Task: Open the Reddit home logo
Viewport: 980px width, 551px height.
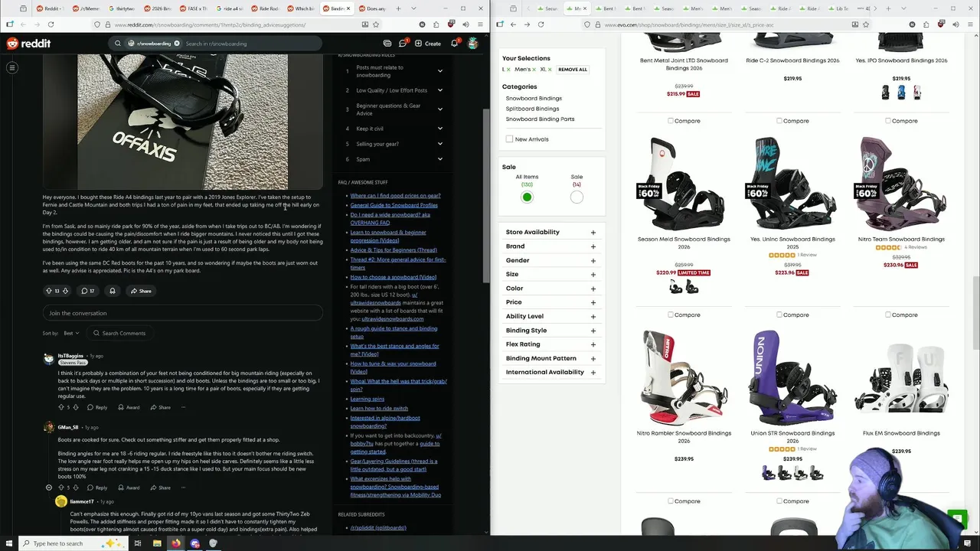Action: [x=28, y=44]
